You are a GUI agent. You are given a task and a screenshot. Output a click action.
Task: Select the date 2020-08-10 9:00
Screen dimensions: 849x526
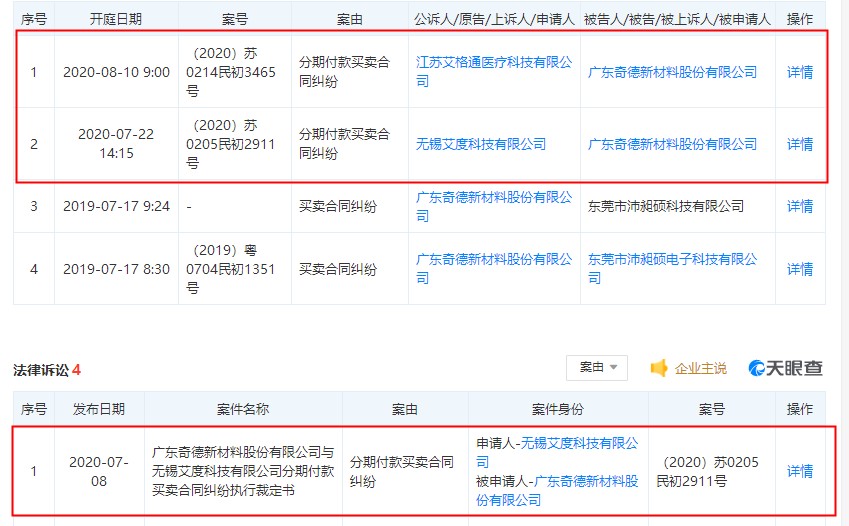point(116,72)
